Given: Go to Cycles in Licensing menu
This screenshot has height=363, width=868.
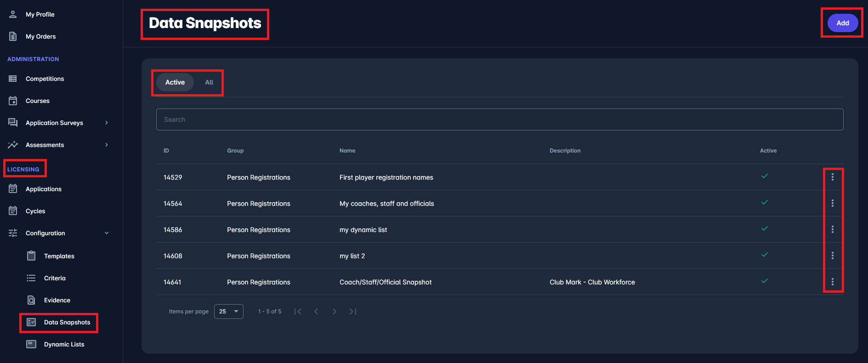Looking at the screenshot, I should [35, 211].
